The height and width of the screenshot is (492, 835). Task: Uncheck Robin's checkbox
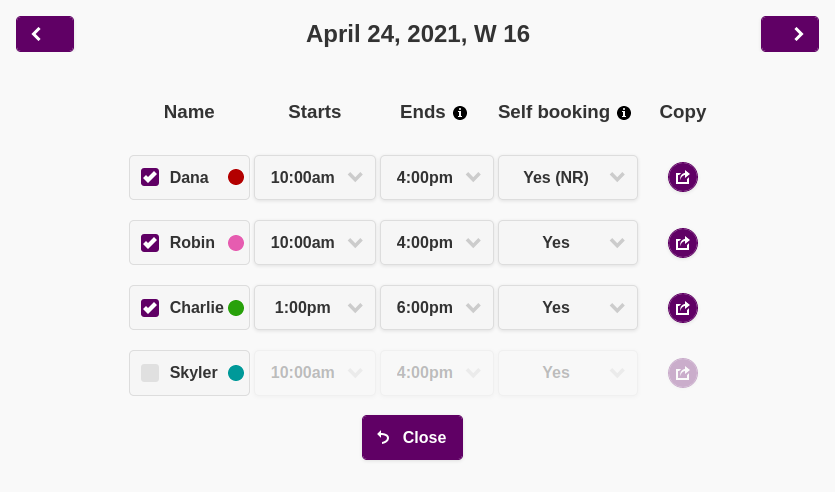[150, 243]
